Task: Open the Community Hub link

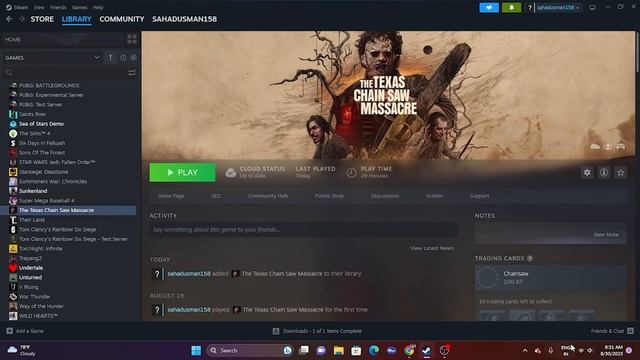Action: click(x=268, y=196)
